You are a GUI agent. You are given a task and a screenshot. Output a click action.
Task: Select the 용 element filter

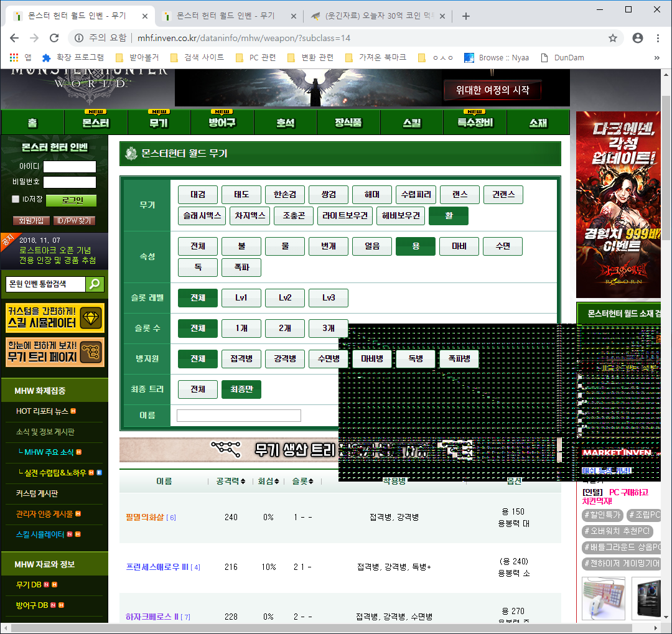coord(416,246)
